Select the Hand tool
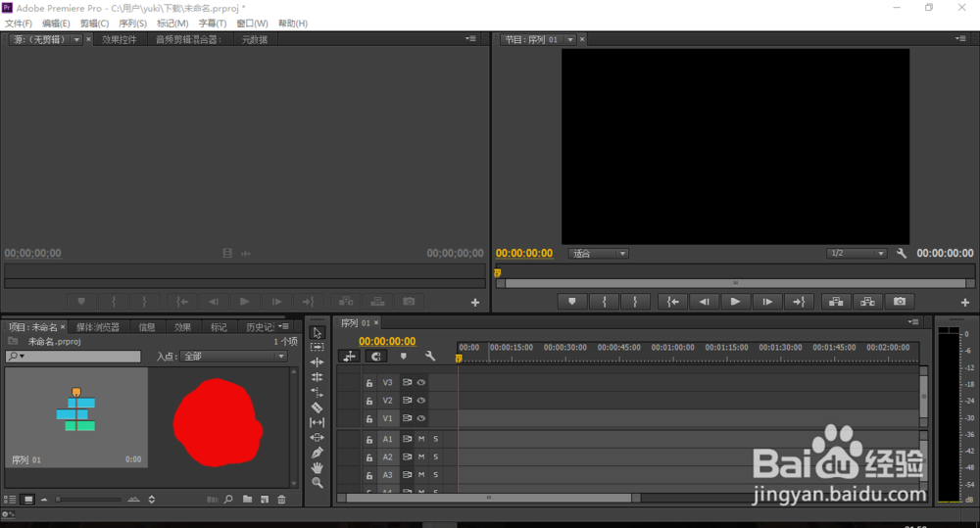 317,467
